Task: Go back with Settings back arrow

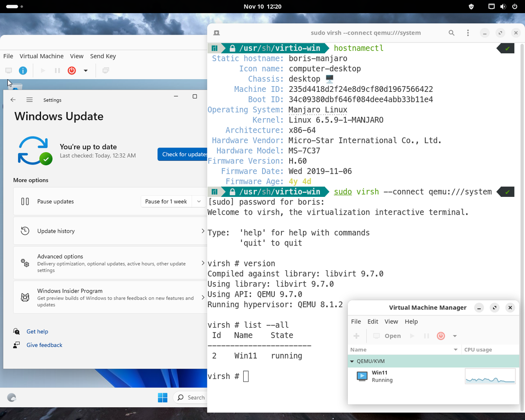Action: coord(13,100)
